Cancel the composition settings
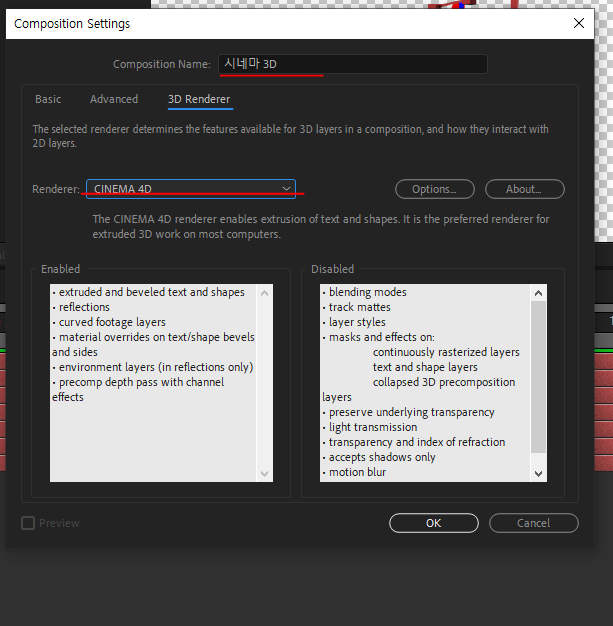The height and width of the screenshot is (626, 613). (534, 523)
